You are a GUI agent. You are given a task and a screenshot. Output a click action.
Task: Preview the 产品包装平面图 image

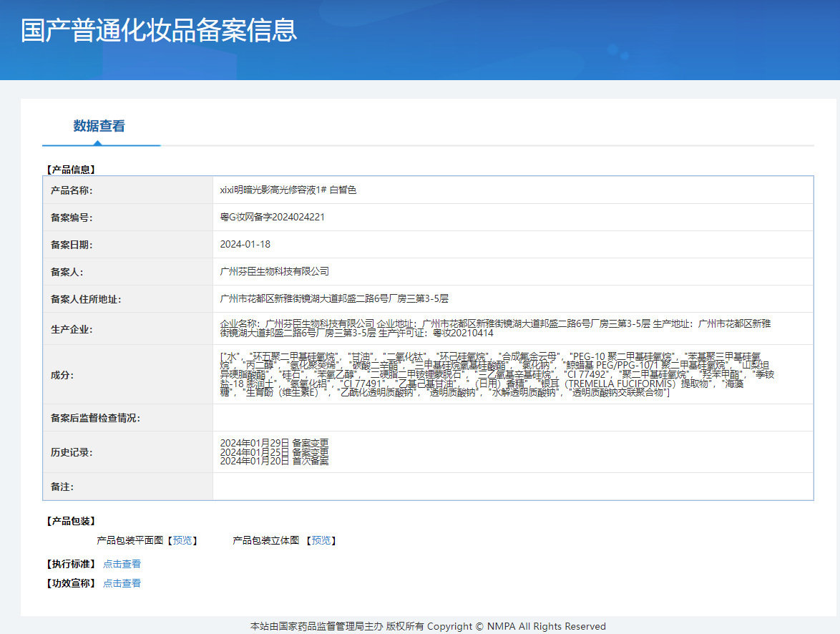pos(182,540)
